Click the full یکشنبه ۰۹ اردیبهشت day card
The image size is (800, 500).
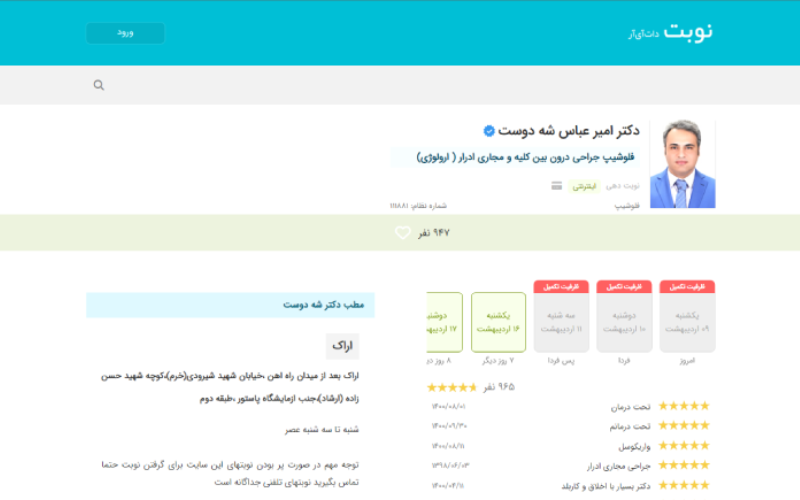687,316
